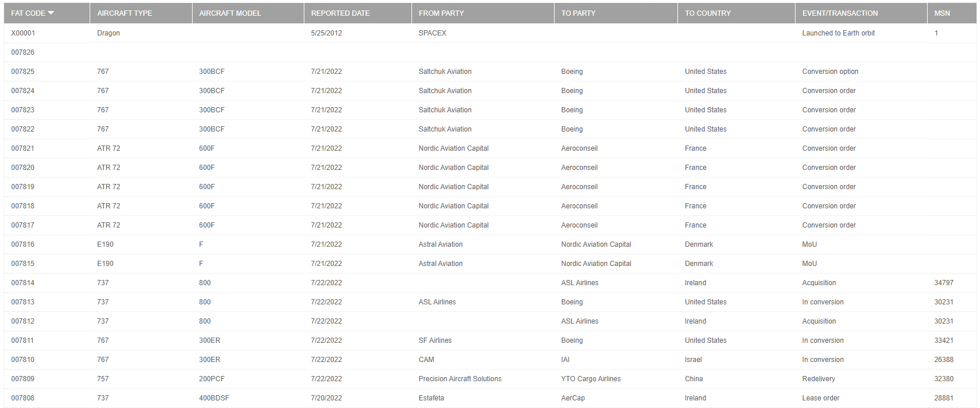
Task: Click the EVENT/TRANSACTION column header
Action: coord(840,13)
